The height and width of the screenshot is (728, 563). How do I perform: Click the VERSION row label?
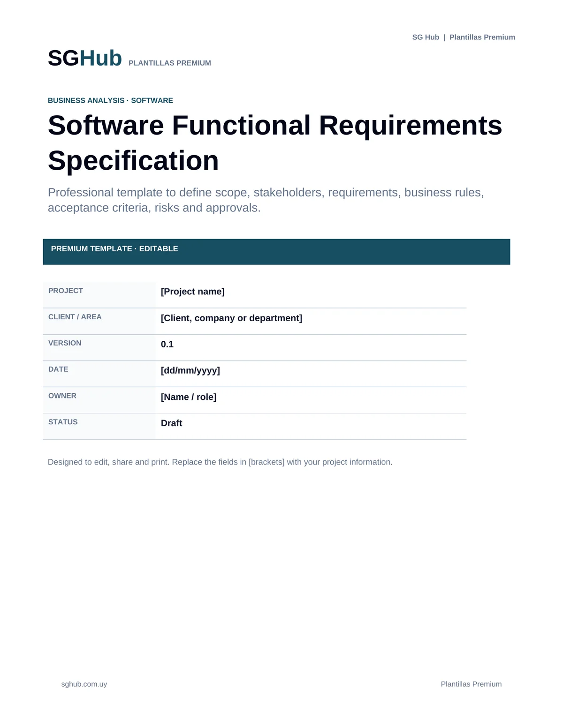65,343
